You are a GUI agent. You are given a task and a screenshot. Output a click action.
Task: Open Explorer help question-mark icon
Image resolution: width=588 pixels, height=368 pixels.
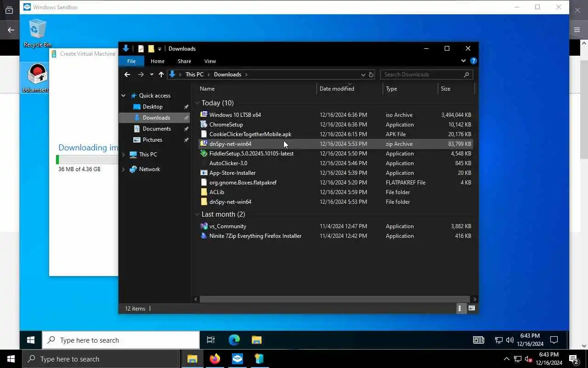(x=474, y=61)
